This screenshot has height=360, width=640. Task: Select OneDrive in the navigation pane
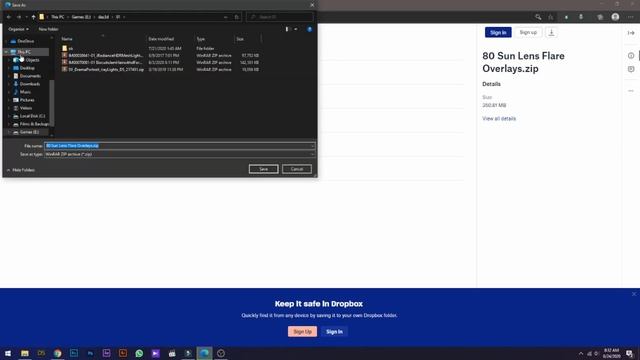pyautogui.click(x=26, y=41)
